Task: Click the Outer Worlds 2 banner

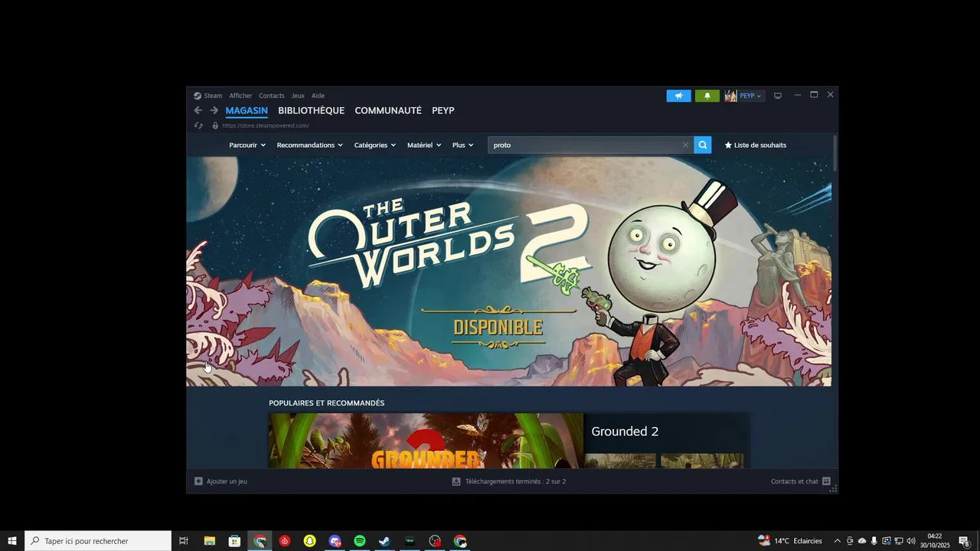Action: coord(509,272)
